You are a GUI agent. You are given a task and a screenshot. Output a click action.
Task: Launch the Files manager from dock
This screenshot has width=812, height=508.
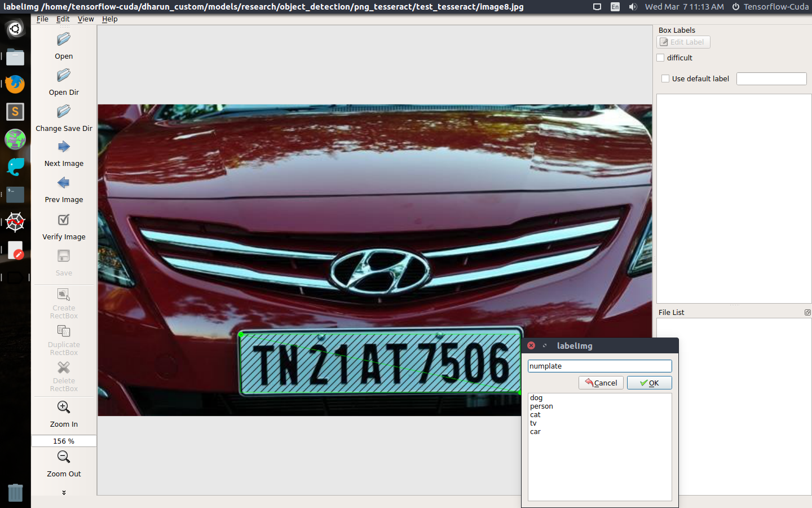(15, 56)
